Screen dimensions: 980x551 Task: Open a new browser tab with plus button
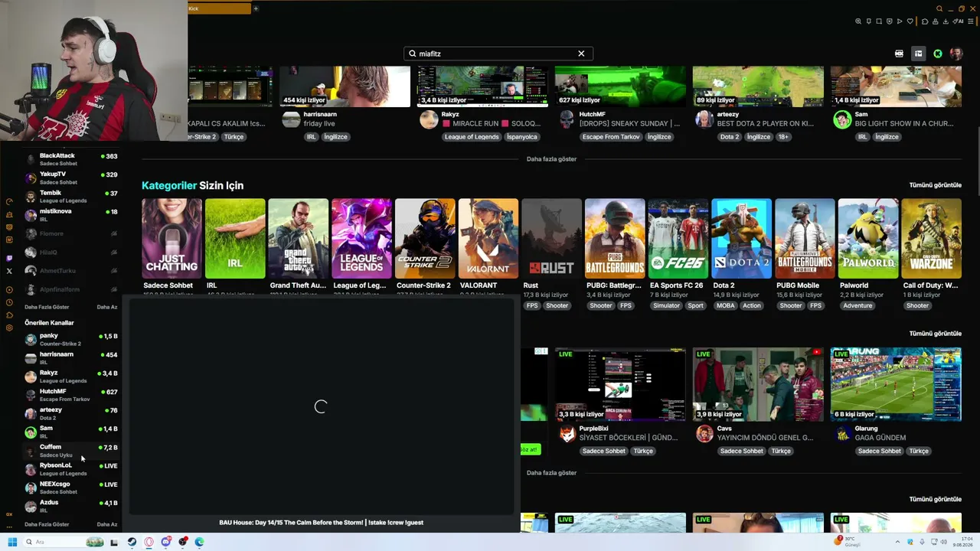[x=256, y=8]
